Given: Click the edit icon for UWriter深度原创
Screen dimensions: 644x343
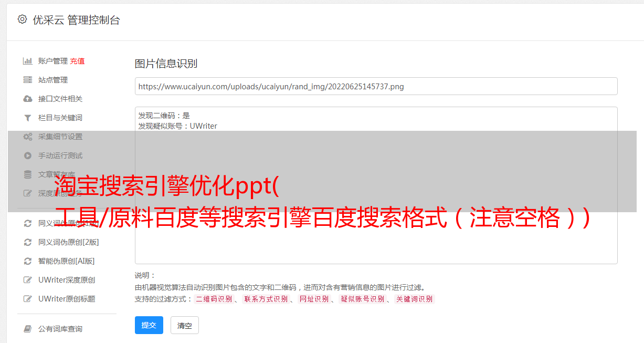Looking at the screenshot, I should [28, 280].
